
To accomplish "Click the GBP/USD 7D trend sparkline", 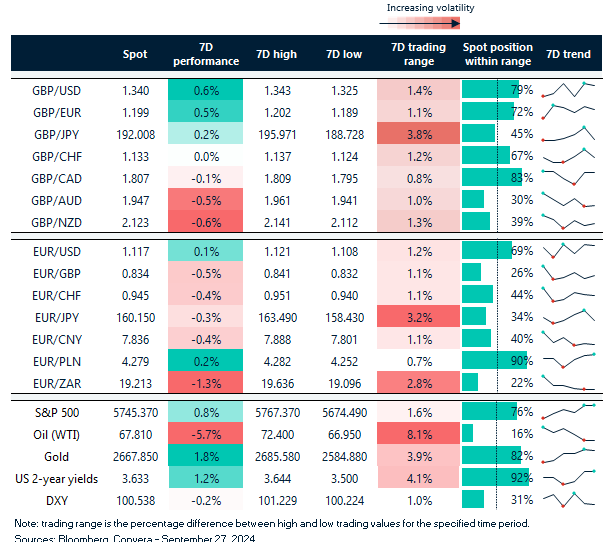I will click(569, 90).
